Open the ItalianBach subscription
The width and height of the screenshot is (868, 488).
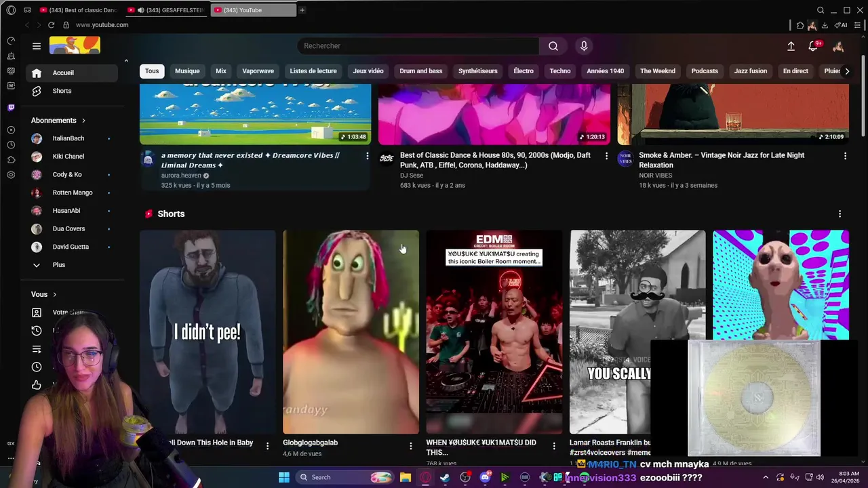[72, 138]
